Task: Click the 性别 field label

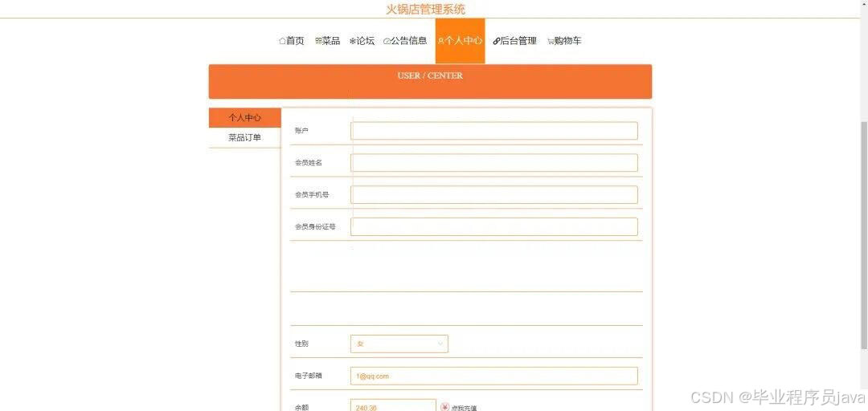Action: (x=301, y=344)
